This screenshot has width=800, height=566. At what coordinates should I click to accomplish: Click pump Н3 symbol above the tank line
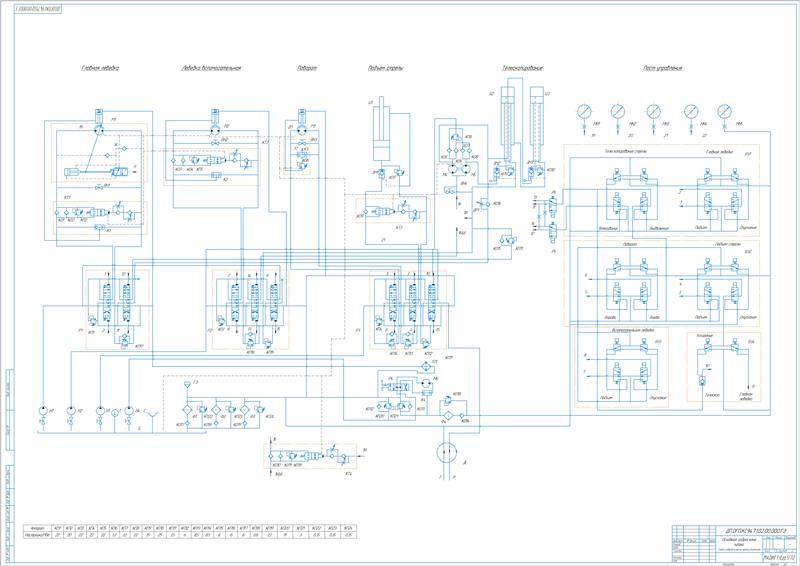coord(100,411)
